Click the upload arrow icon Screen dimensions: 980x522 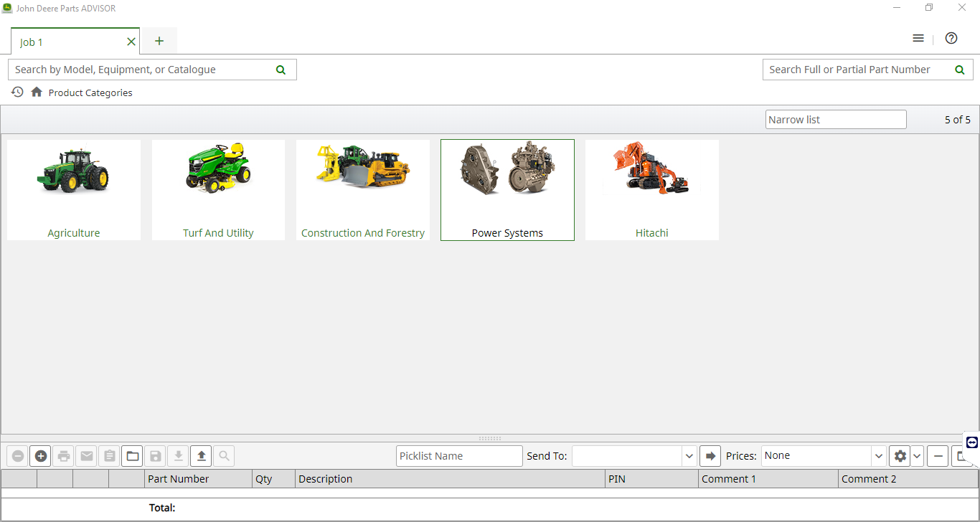coord(202,456)
